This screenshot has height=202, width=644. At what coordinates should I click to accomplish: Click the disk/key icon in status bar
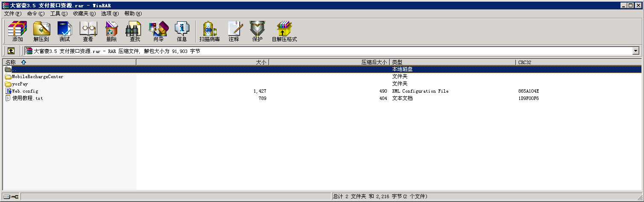pos(11,196)
